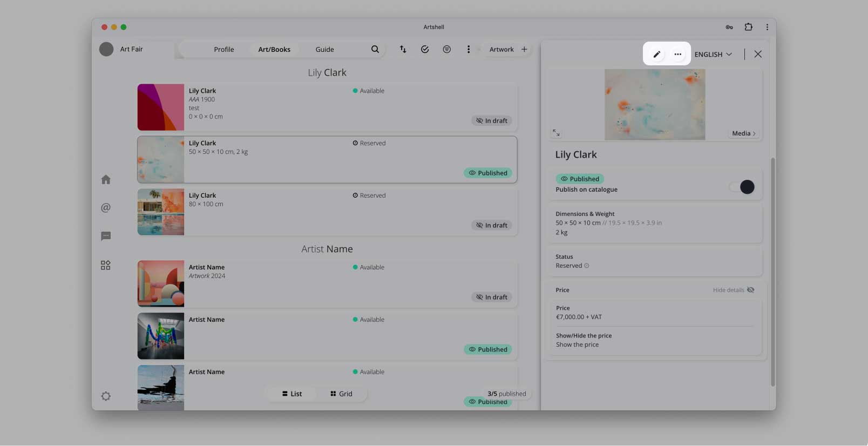This screenshot has width=868, height=446.
Task: Open red abstract thumbnail of AAA 1900
Action: 160,107
